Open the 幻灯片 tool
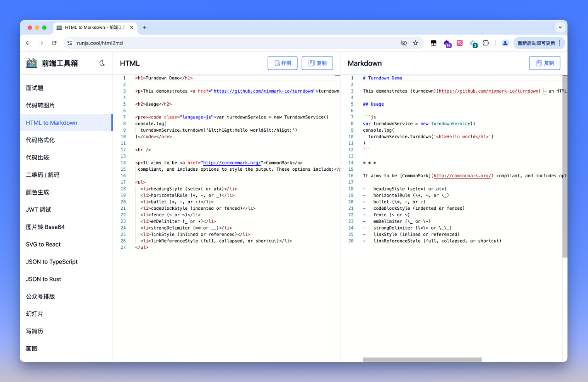 (x=66, y=314)
